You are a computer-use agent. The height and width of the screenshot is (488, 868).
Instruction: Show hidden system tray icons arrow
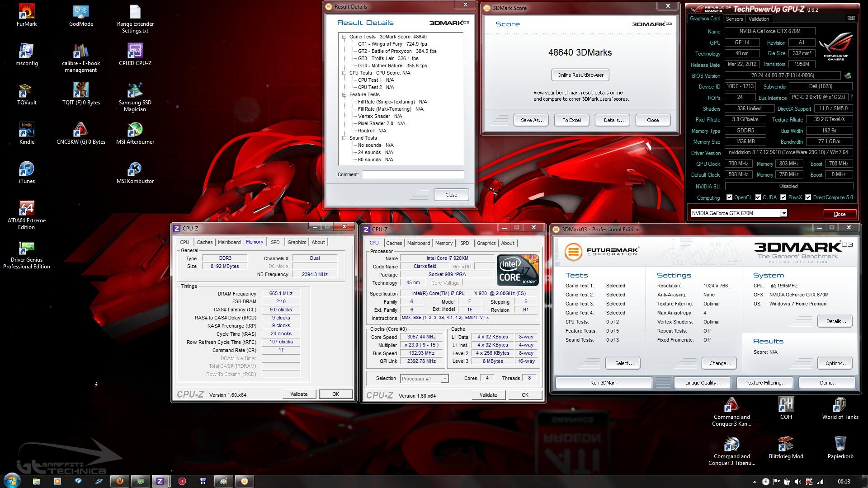point(754,482)
